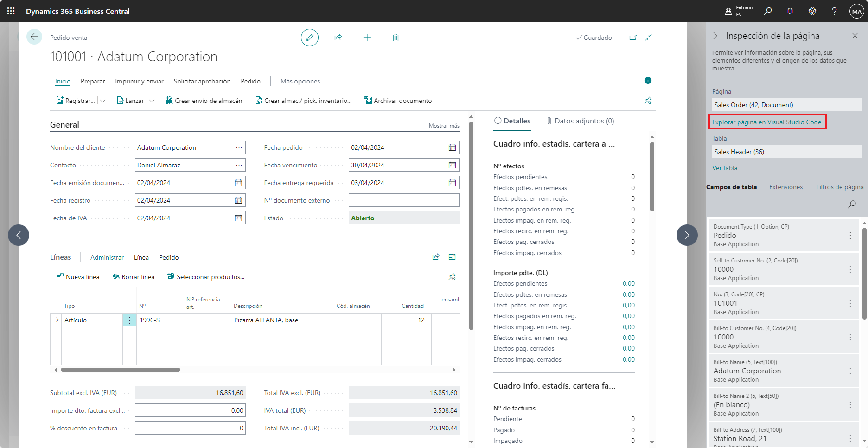Open the page in a new window

pyautogui.click(x=633, y=38)
